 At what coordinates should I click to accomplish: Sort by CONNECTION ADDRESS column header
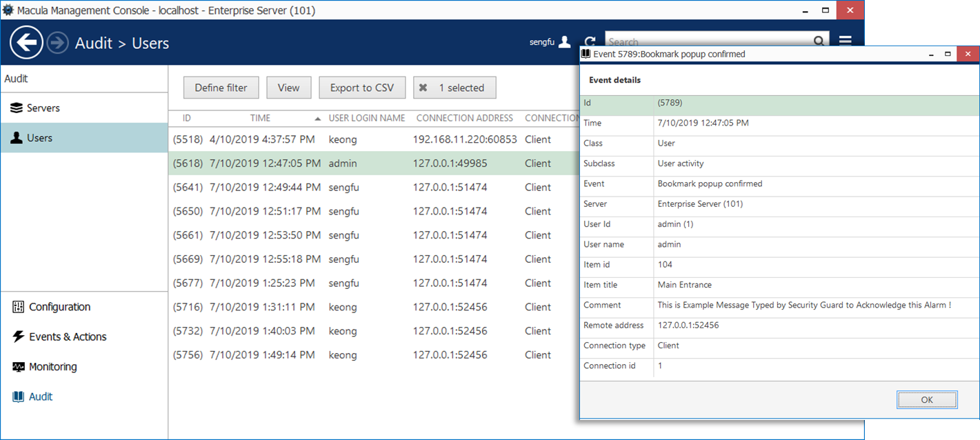click(x=465, y=118)
